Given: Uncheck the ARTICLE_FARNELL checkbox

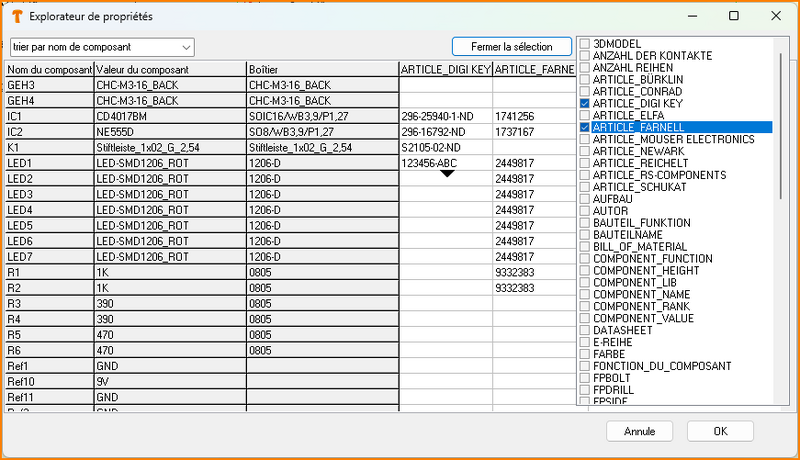Looking at the screenshot, I should 585,127.
